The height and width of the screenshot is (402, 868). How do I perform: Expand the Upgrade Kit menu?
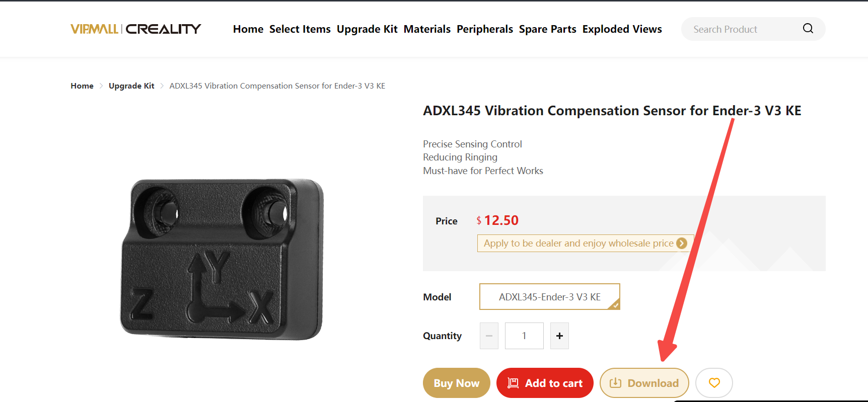click(x=367, y=29)
